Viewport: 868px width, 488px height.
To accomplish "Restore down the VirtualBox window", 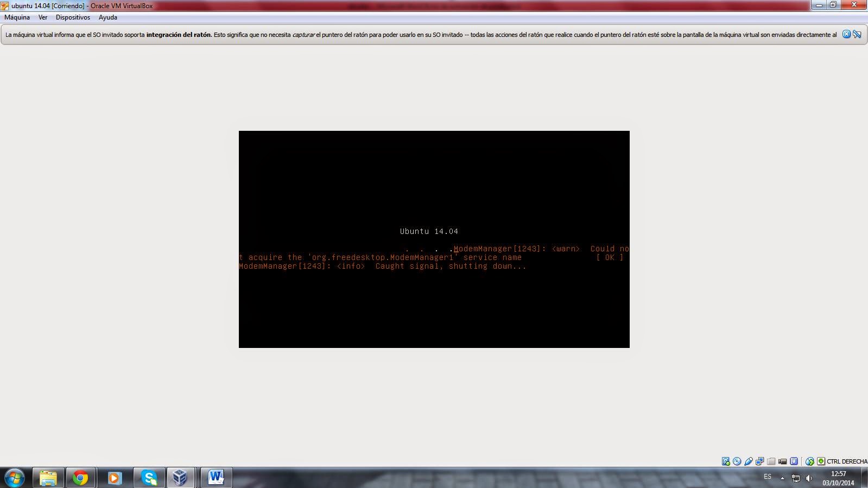I will point(833,5).
